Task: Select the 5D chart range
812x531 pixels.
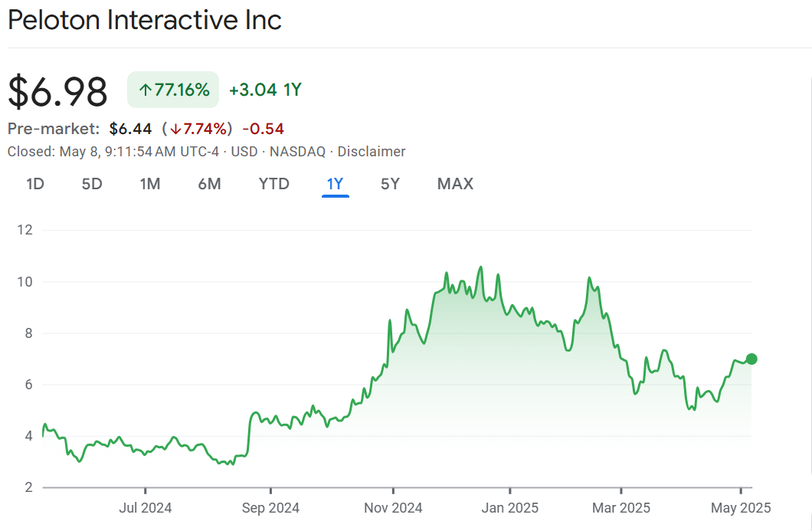Action: click(92, 184)
